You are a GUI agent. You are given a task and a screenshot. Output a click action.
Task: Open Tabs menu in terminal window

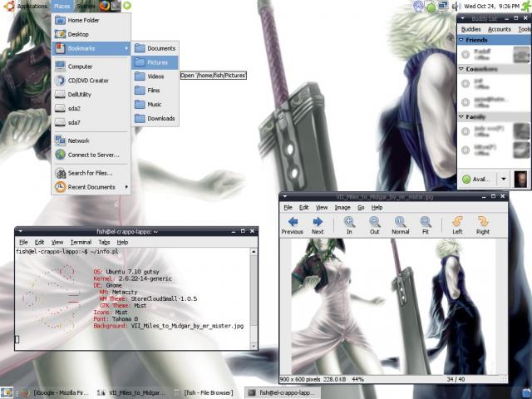[x=104, y=242]
